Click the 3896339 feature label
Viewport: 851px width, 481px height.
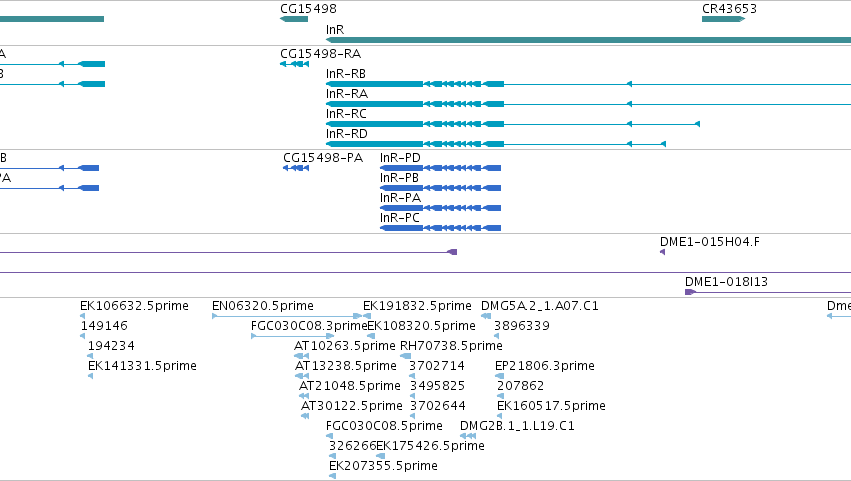pos(522,326)
